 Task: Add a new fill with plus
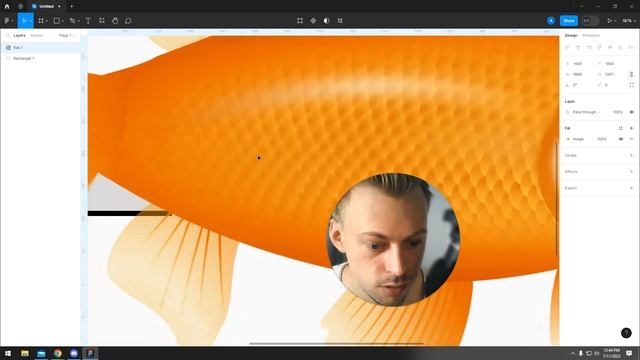(x=631, y=128)
